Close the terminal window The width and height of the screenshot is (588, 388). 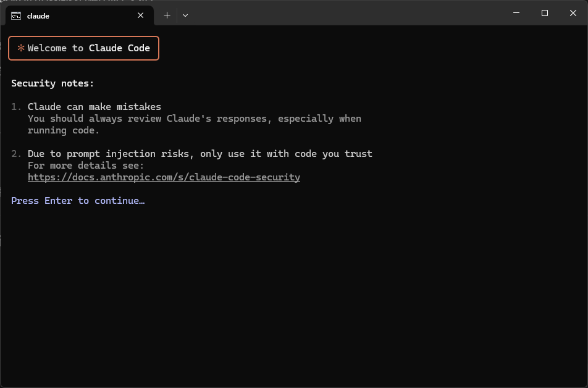573,13
